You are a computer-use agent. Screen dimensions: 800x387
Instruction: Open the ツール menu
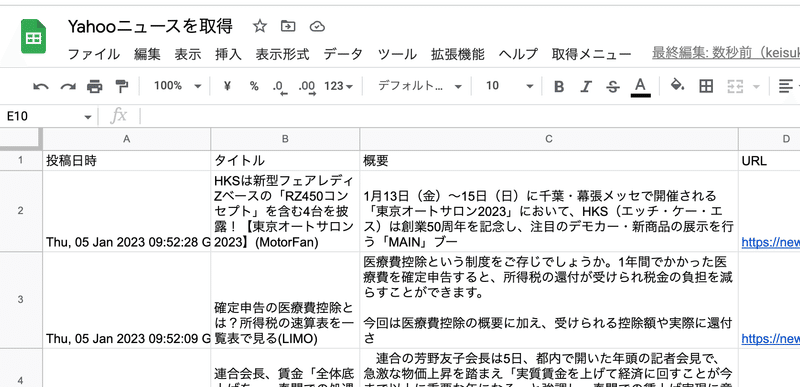(x=397, y=54)
